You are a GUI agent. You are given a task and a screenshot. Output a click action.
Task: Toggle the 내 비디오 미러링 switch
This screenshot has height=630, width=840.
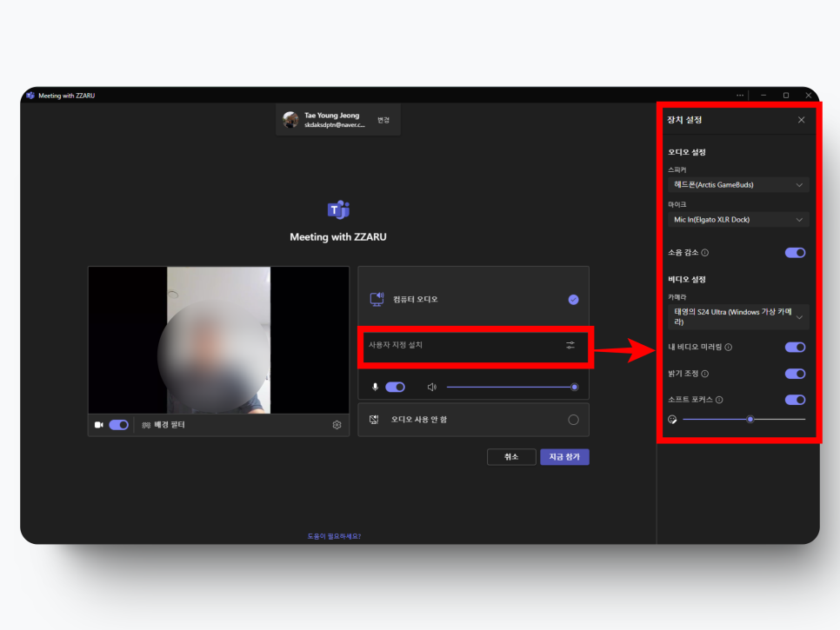pos(795,348)
